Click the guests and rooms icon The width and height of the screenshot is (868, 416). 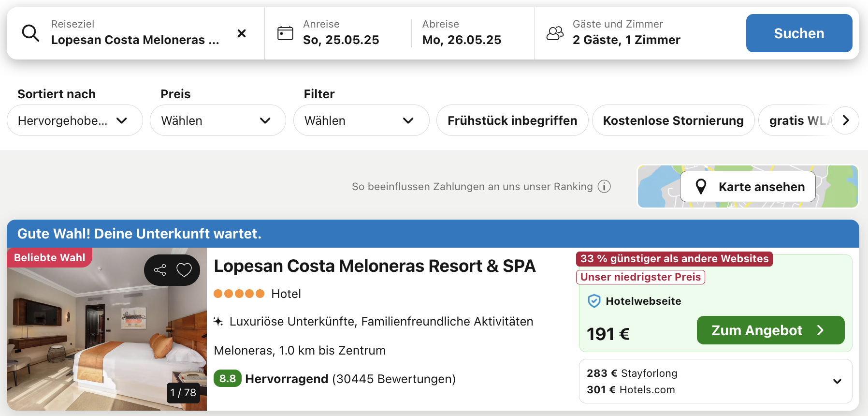click(555, 33)
